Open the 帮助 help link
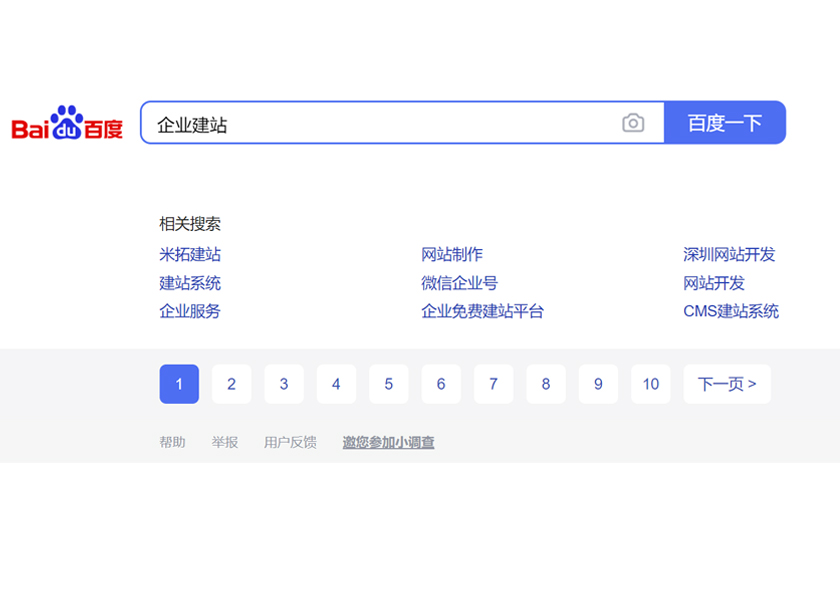The height and width of the screenshot is (600, 840). (x=173, y=441)
